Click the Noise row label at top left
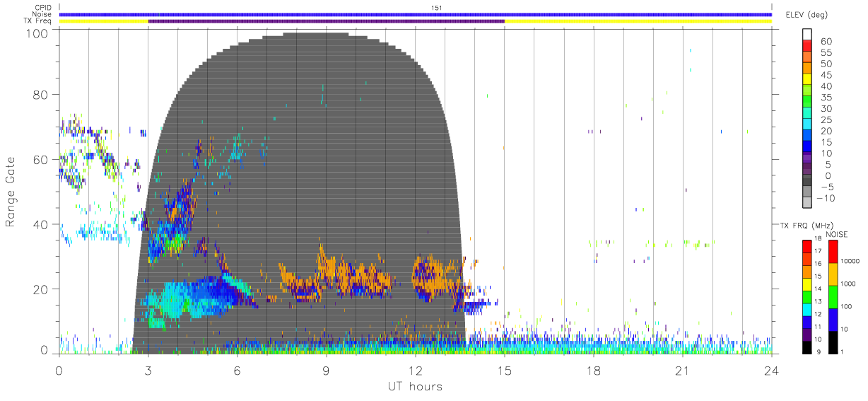Screen dimensions: 868x401 click(42, 14)
